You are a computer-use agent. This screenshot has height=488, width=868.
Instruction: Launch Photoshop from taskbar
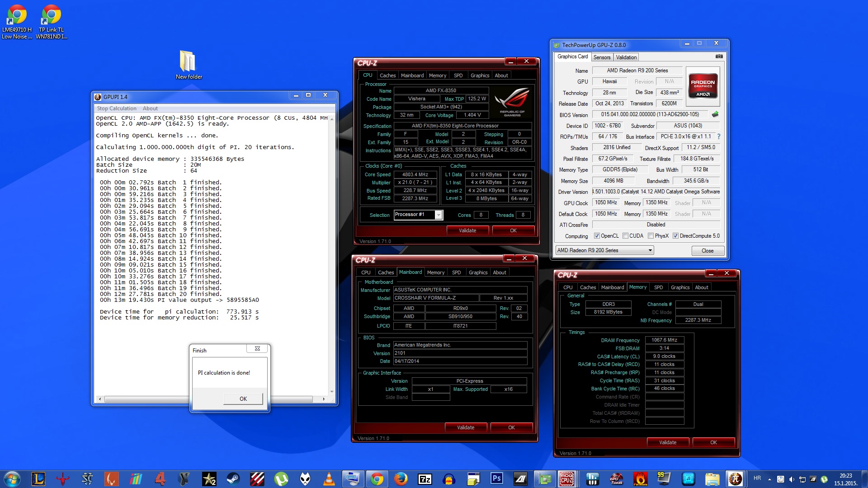coord(496,479)
